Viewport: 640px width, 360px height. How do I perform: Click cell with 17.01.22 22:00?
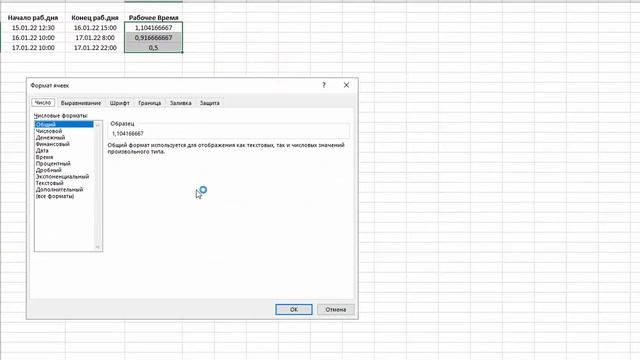(95, 48)
